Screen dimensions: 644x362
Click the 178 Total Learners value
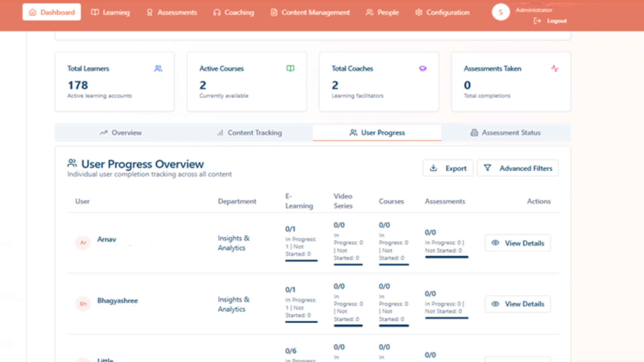(78, 85)
